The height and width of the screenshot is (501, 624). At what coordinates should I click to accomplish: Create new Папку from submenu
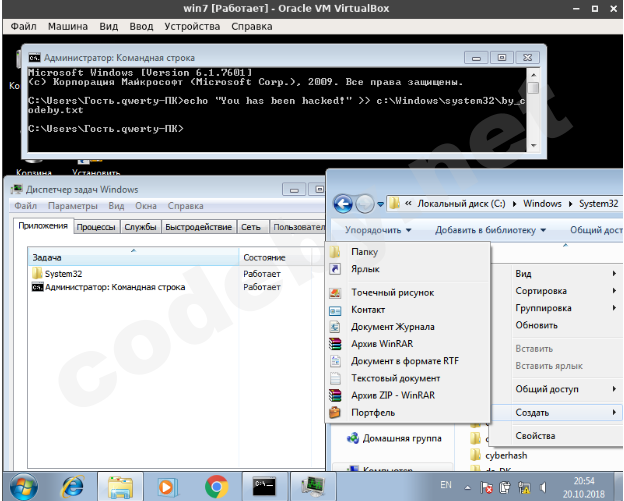(408, 251)
